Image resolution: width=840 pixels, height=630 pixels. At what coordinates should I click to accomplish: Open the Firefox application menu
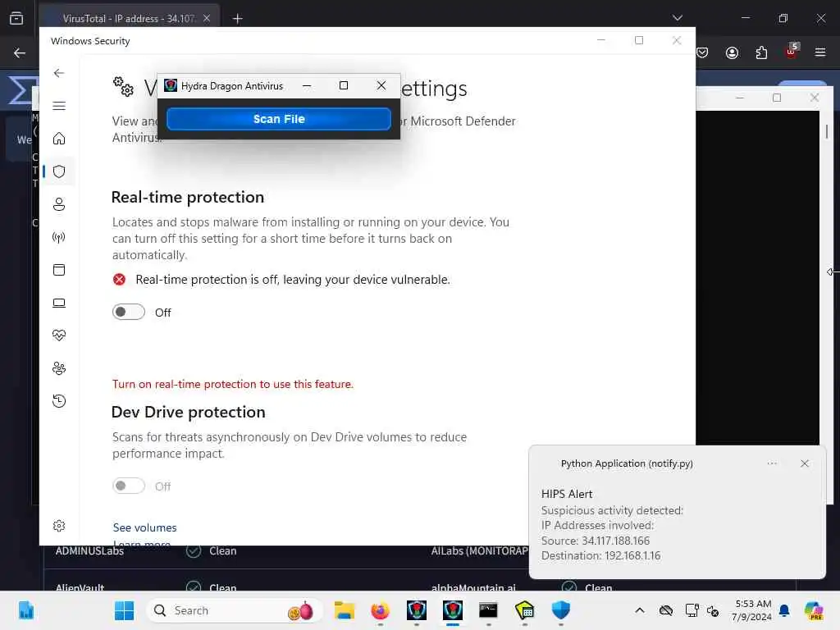(x=820, y=52)
